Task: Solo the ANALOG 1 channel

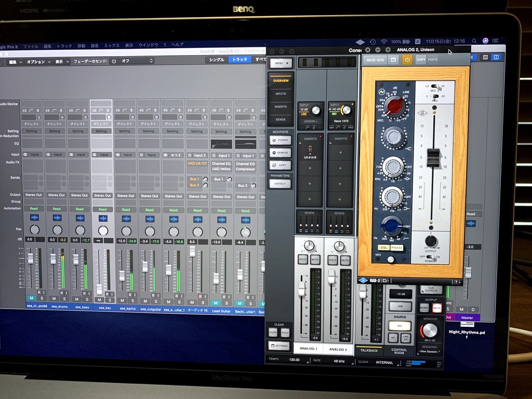Action: pos(303,259)
